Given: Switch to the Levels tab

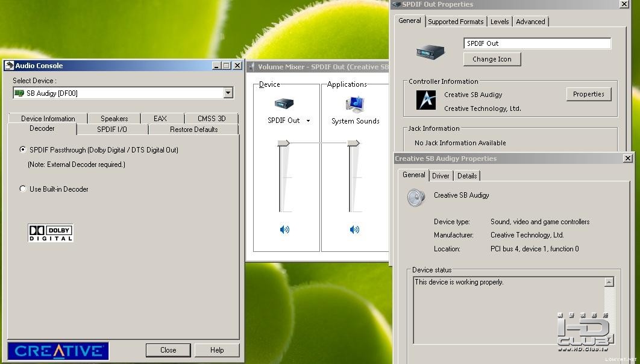Looking at the screenshot, I should pyautogui.click(x=500, y=22).
